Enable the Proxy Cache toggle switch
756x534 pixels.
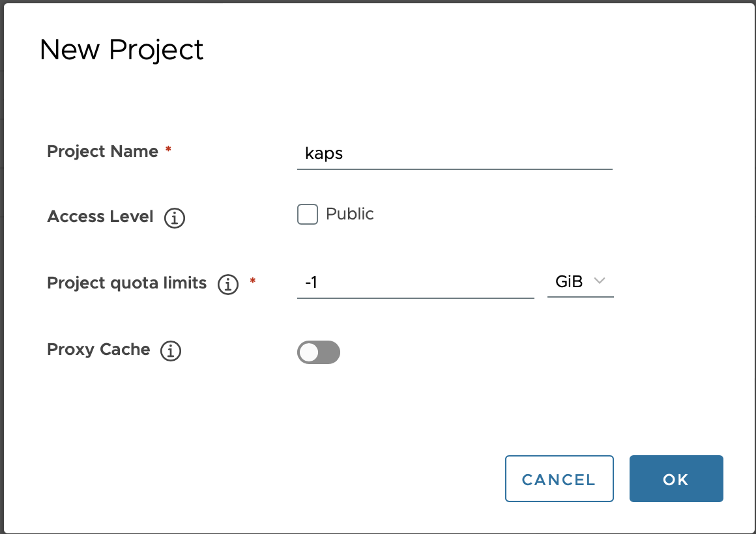[319, 352]
